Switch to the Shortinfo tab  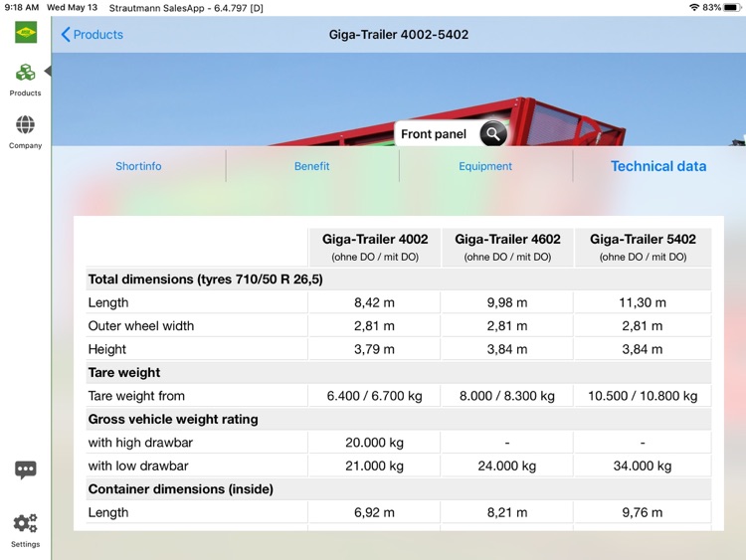pos(138,166)
